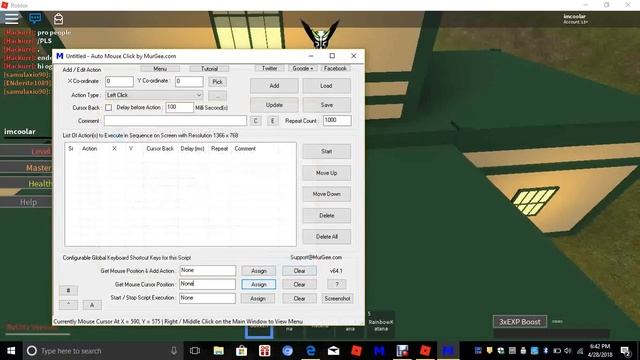Image resolution: width=640 pixels, height=360 pixels.
Task: Assign shortcut for Get Mouse Position & Add Action
Action: coord(259,271)
